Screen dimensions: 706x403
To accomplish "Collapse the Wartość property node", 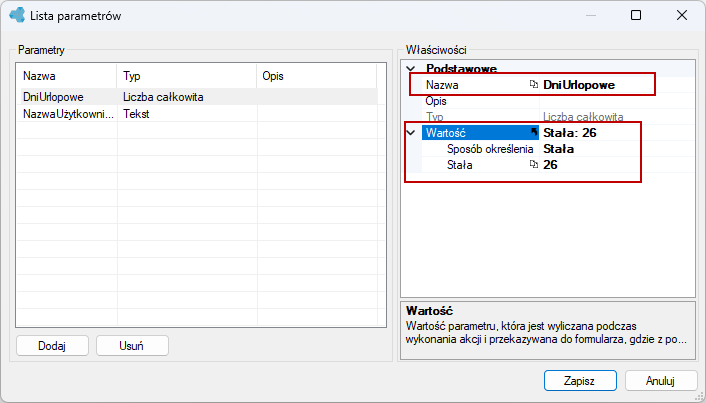I will coord(411,133).
